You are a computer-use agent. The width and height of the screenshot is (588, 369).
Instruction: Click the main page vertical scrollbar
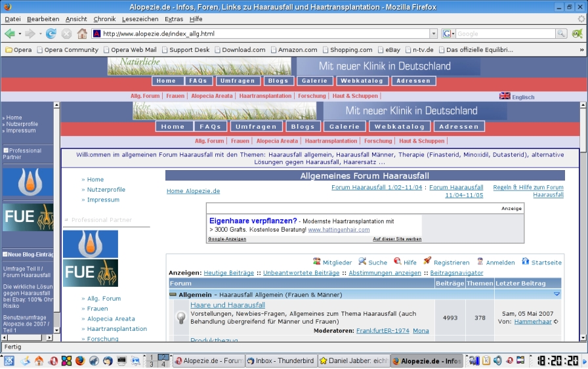click(x=583, y=197)
